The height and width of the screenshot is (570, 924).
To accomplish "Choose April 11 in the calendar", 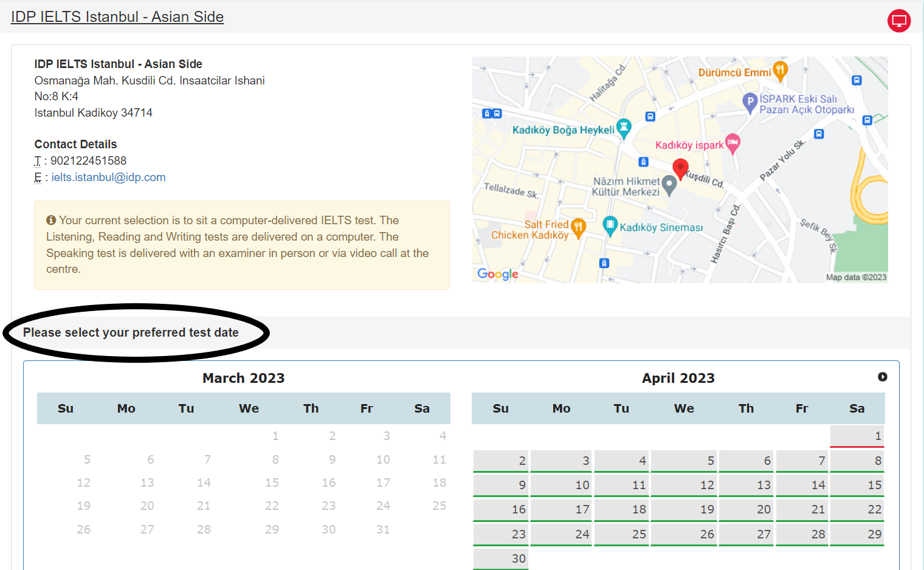I will point(621,486).
